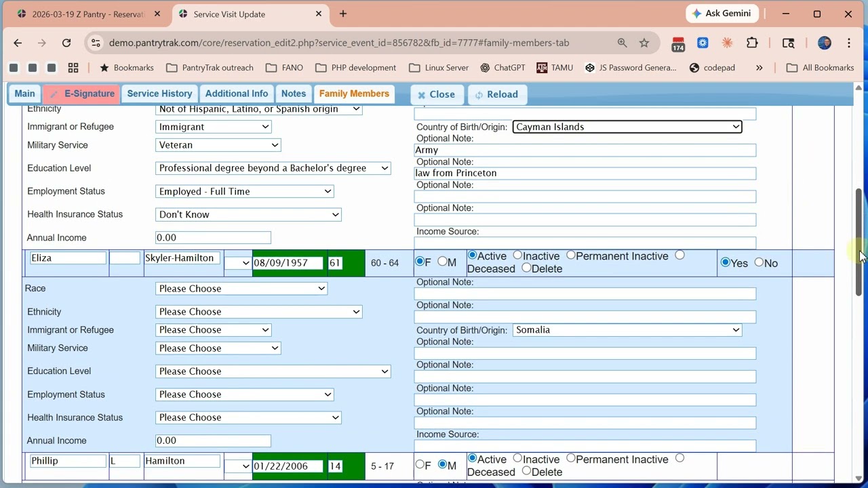Open the Notes tab
This screenshot has width=868, height=488.
294,94
